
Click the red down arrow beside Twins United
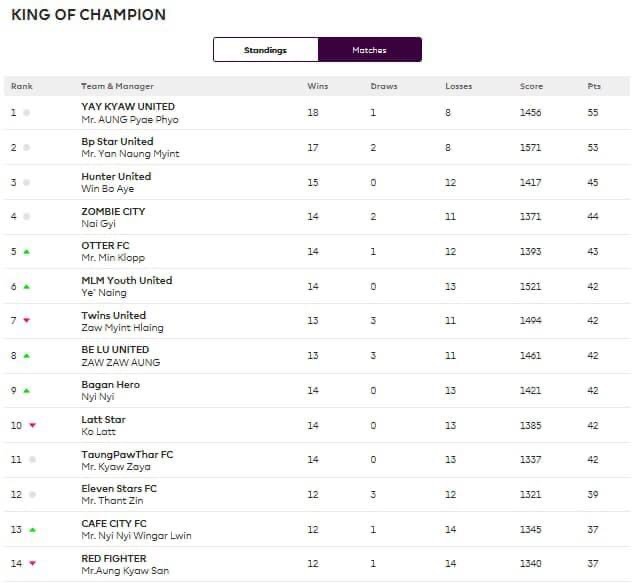pyautogui.click(x=26, y=321)
